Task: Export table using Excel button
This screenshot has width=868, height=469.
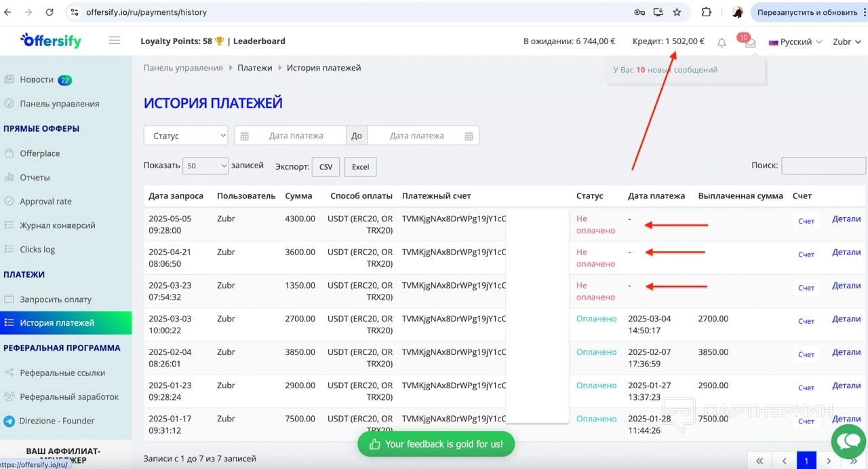Action: tap(360, 167)
